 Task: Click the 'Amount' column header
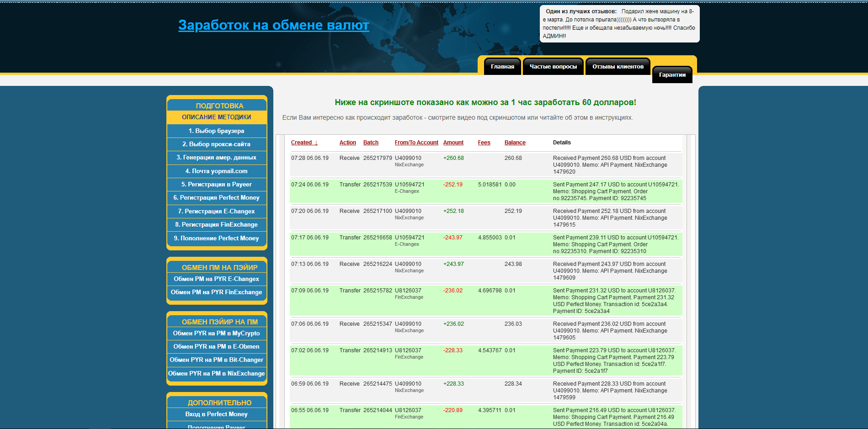[x=453, y=143]
